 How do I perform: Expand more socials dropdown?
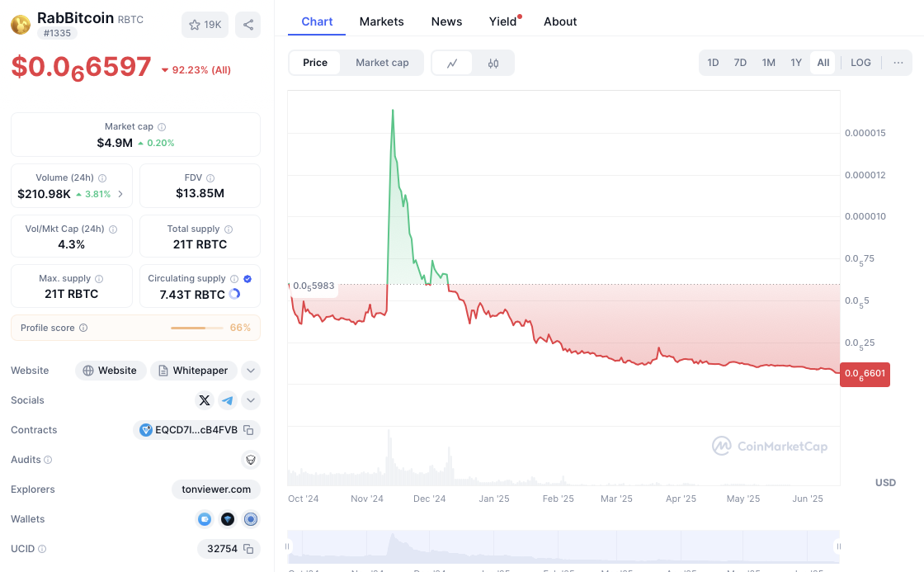pos(251,400)
